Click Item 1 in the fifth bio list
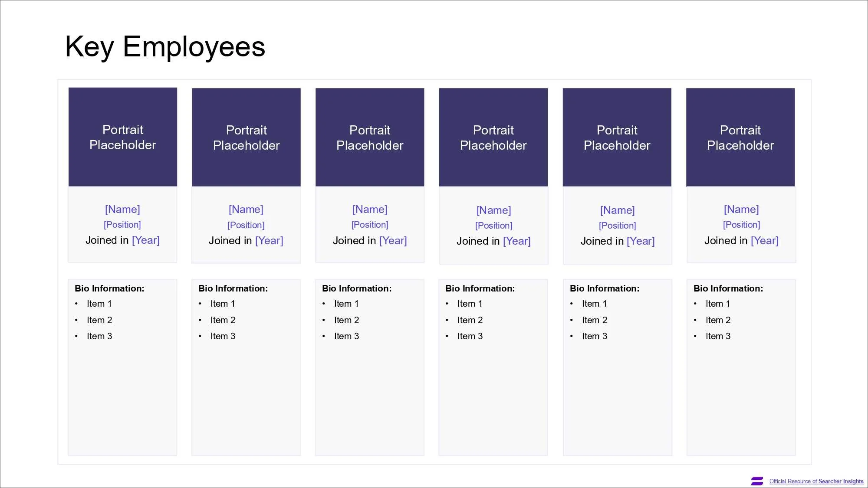 595,304
